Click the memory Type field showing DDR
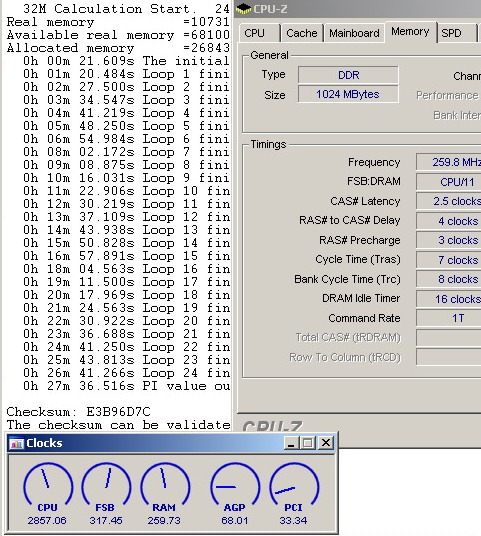The height and width of the screenshot is (536, 481). (x=348, y=75)
